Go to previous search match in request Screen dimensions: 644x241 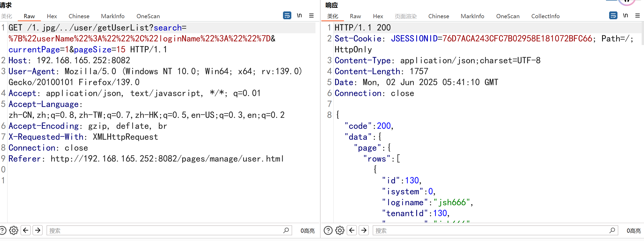pos(26,230)
